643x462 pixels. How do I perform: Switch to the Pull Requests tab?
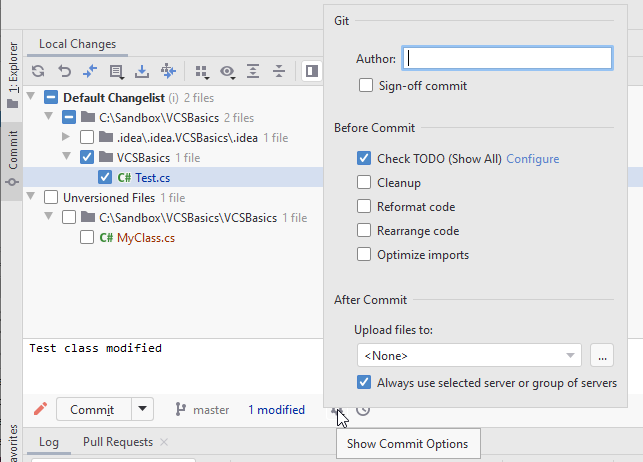[118, 442]
